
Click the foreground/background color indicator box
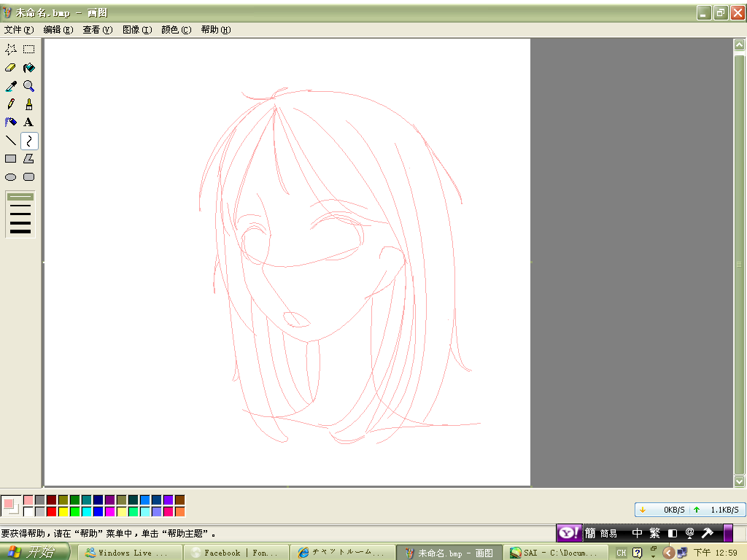11,506
